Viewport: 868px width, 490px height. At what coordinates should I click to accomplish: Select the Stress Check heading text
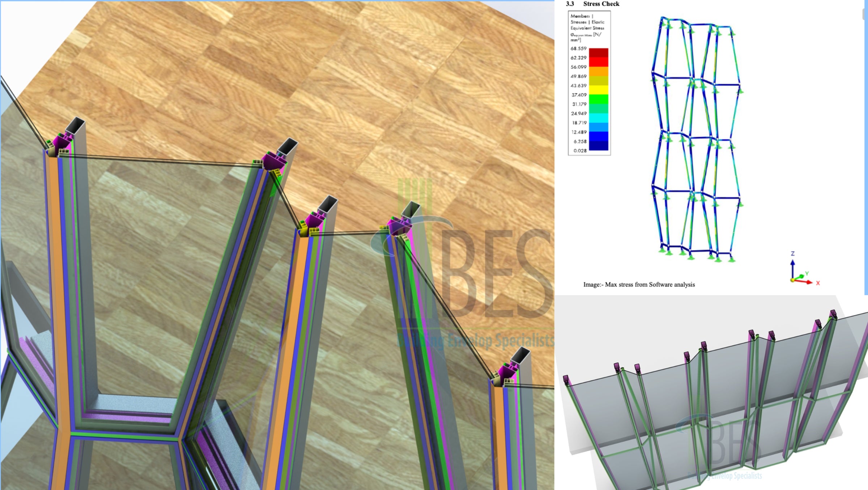point(602,4)
